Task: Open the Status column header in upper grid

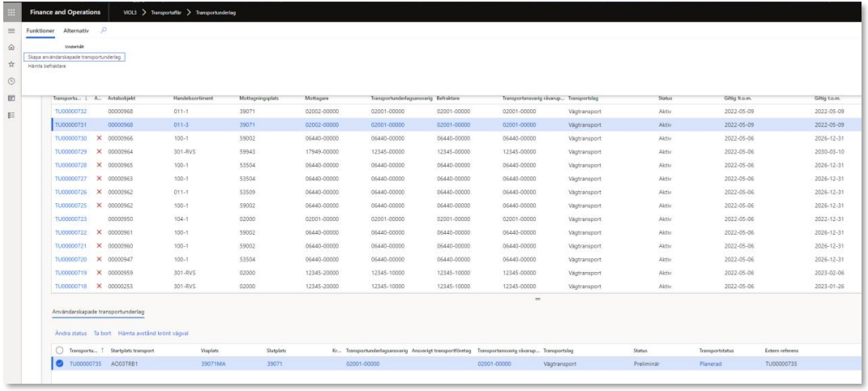Action: coord(666,97)
